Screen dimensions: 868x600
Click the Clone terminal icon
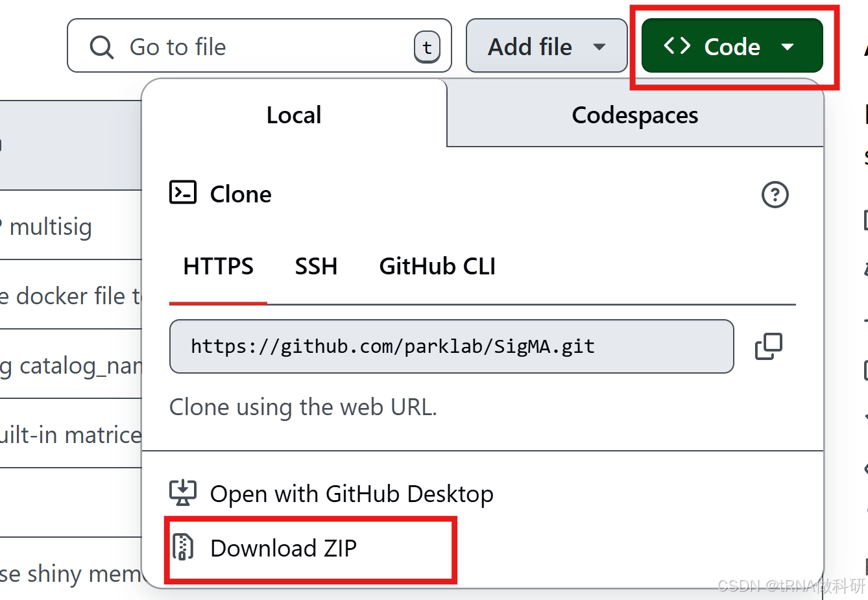point(182,192)
